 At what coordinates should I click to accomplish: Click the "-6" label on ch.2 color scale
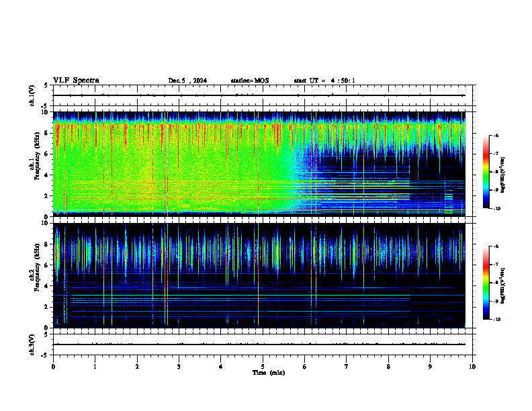(496, 246)
